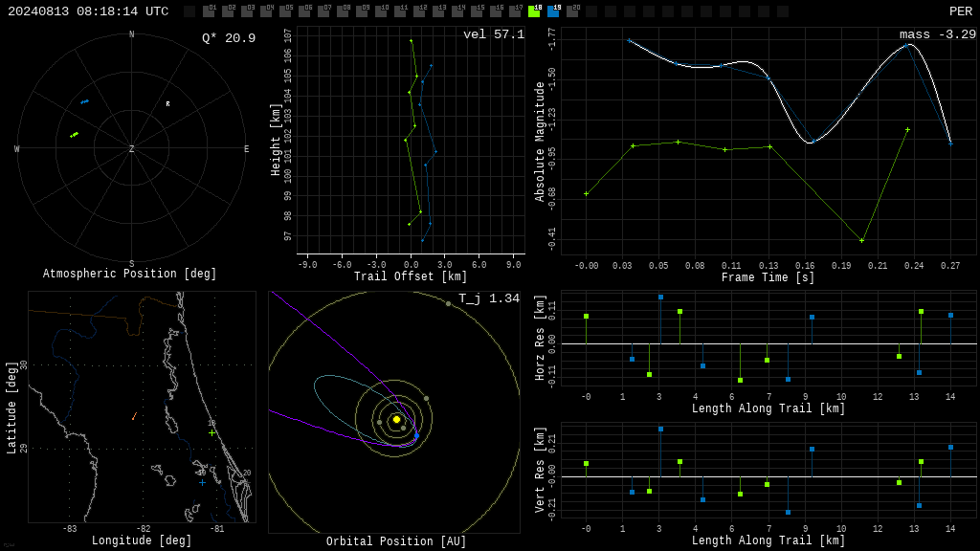The width and height of the screenshot is (980, 551).
Task: Click the station 05 indicator box
Action: [x=285, y=11]
